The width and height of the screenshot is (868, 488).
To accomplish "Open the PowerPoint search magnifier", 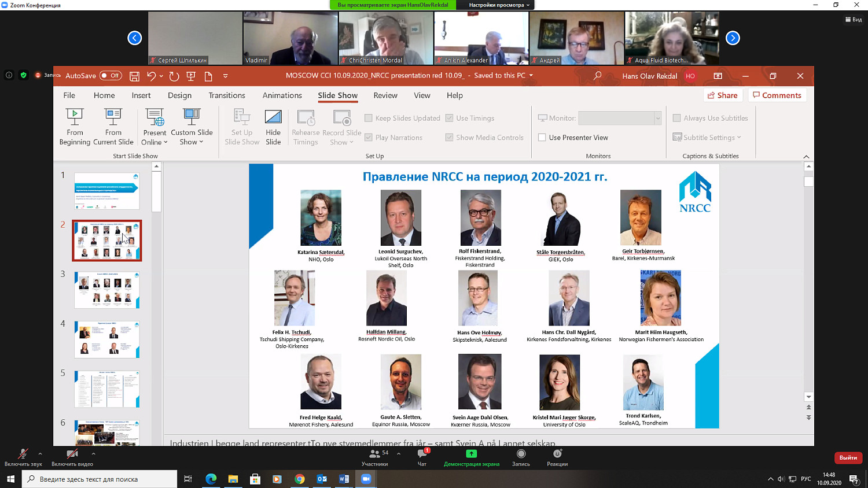I will (598, 76).
